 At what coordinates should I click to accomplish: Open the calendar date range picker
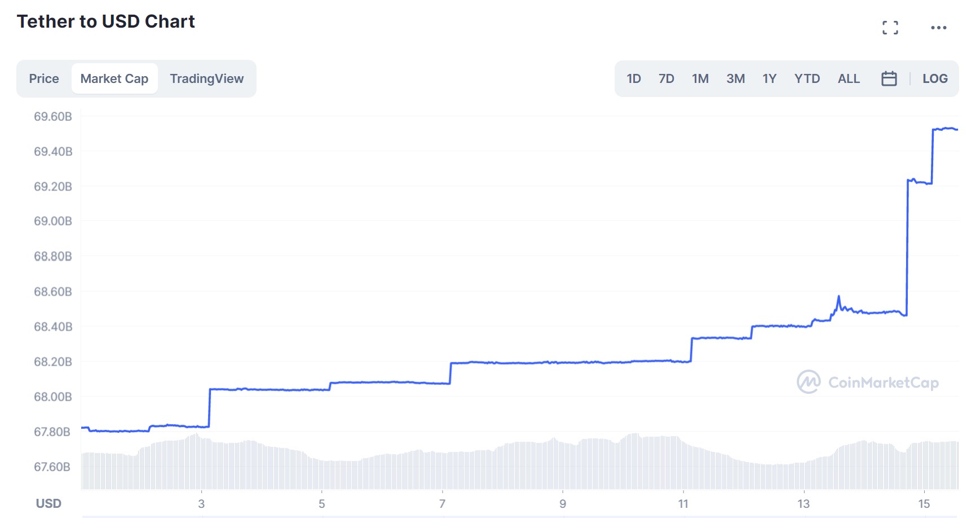click(889, 78)
